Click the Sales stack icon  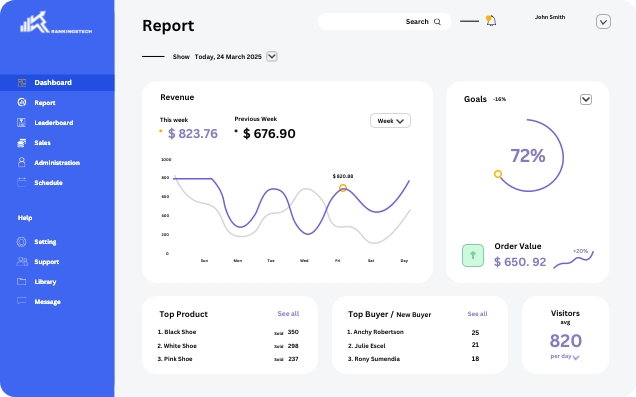click(x=21, y=143)
